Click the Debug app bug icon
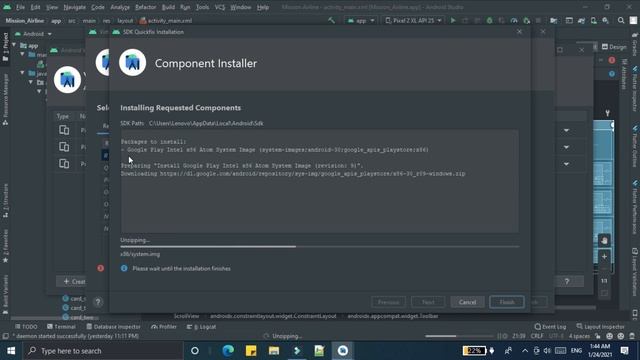 coord(489,20)
